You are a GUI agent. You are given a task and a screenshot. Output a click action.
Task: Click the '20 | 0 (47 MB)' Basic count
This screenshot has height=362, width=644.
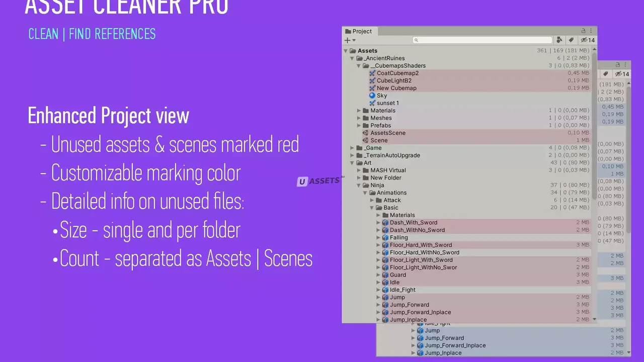coord(570,208)
